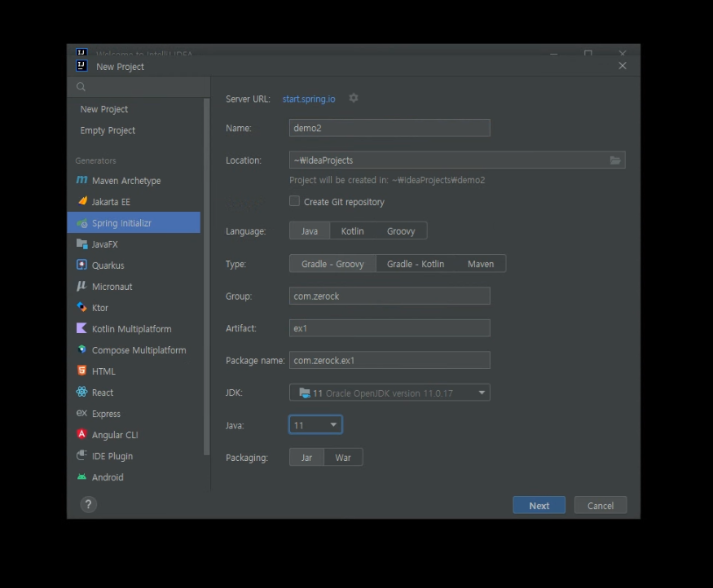Focus the Artifact field ex1
This screenshot has height=588, width=713.
pyautogui.click(x=390, y=328)
